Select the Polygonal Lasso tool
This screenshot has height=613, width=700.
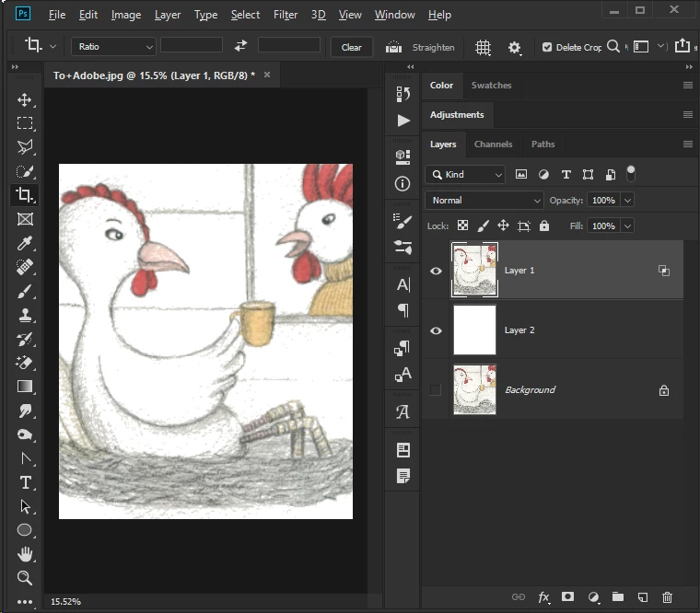[x=25, y=147]
